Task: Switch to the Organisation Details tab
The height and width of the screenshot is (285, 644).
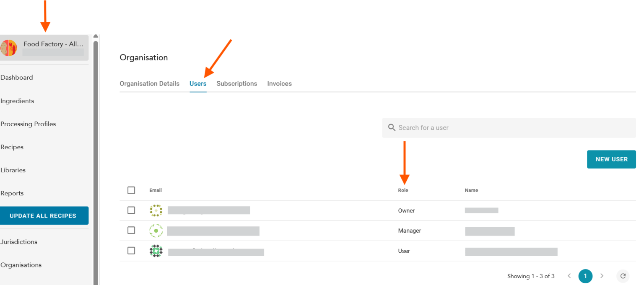Action: click(149, 83)
